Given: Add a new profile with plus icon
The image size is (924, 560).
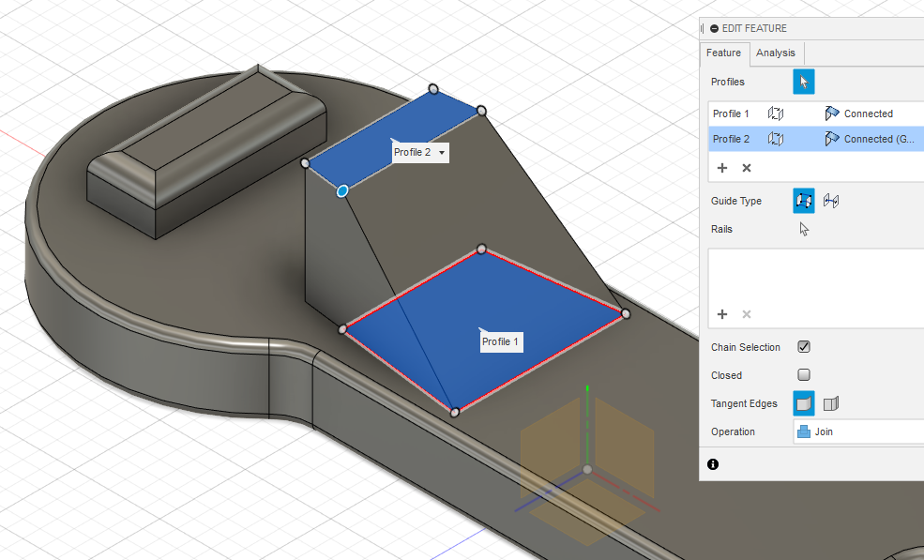Looking at the screenshot, I should pos(722,168).
